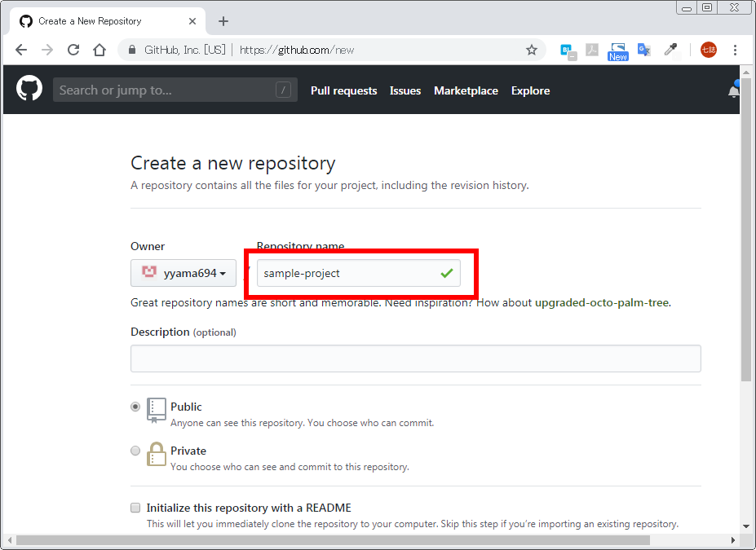The width and height of the screenshot is (756, 550).
Task: Open GitHub notifications bell
Action: pos(733,90)
